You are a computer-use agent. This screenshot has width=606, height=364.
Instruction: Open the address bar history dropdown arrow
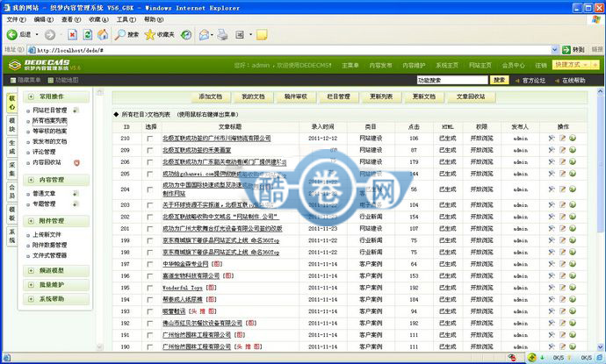pos(554,50)
